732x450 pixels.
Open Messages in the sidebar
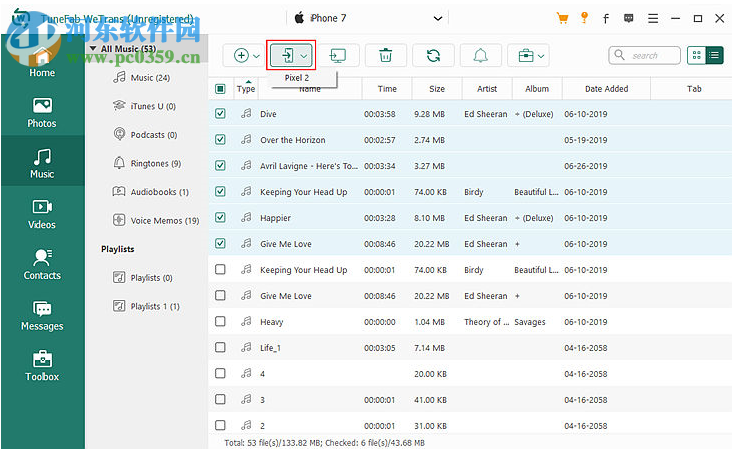[x=42, y=315]
